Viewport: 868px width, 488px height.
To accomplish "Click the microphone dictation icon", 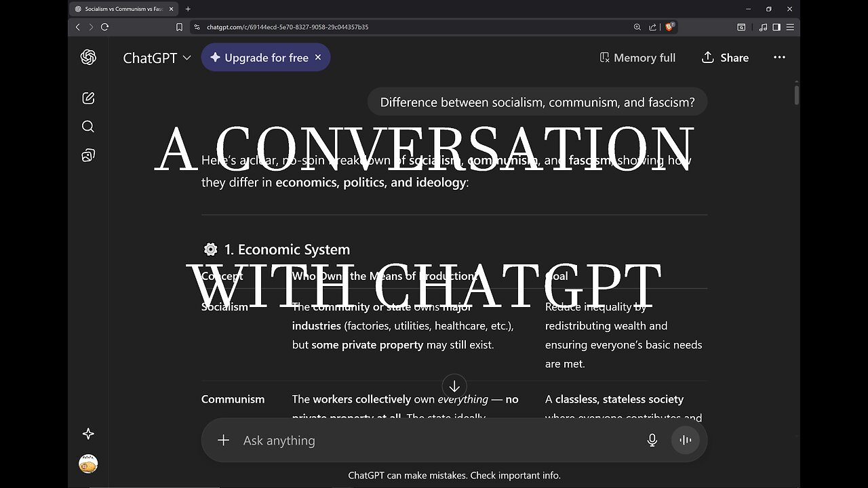I will click(x=652, y=441).
